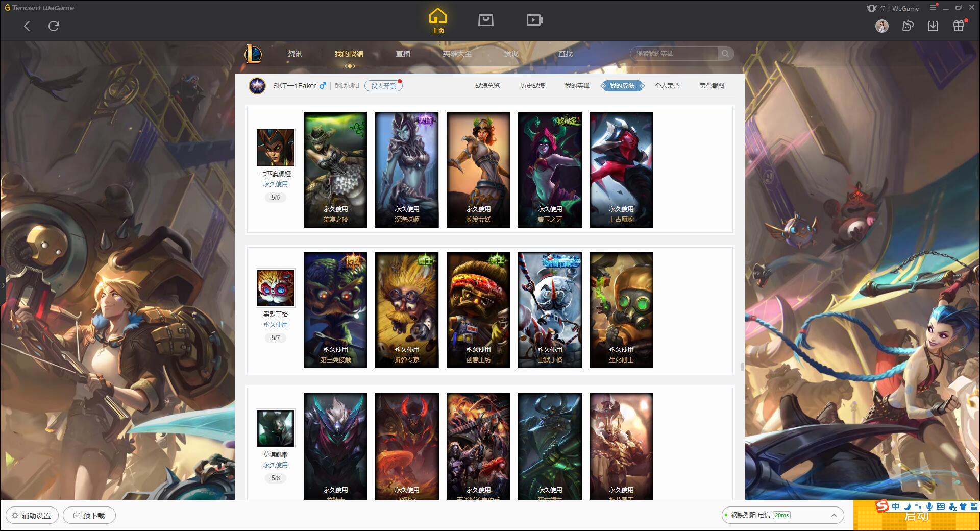Expand the collapsed left sidebar arrow
This screenshot has width=980, height=531.
[x=3, y=285]
